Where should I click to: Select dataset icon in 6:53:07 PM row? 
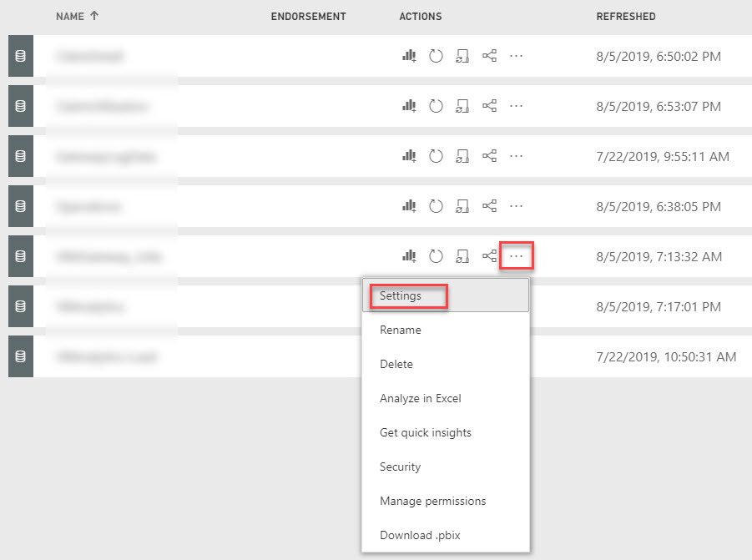coord(21,106)
